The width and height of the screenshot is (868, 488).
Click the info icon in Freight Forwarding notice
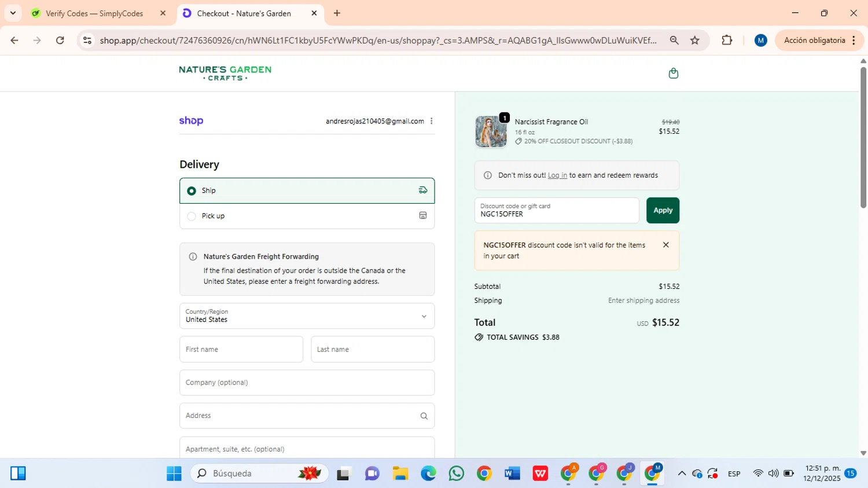[x=193, y=256]
